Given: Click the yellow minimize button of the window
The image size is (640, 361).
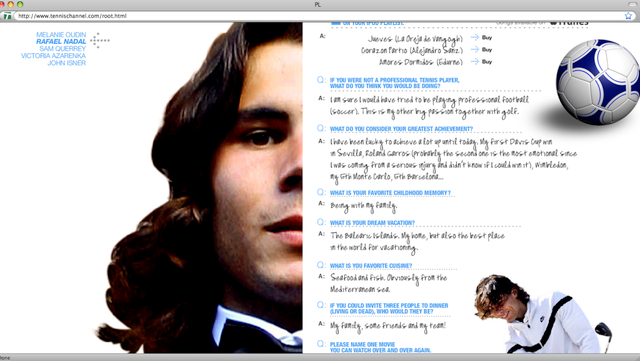Looking at the screenshot, I should coord(11,4).
